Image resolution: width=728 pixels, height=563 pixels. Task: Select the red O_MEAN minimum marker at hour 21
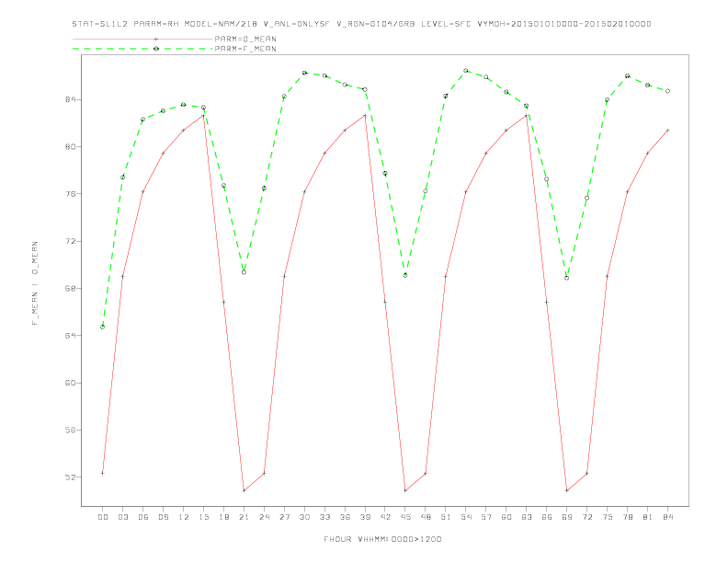(244, 490)
